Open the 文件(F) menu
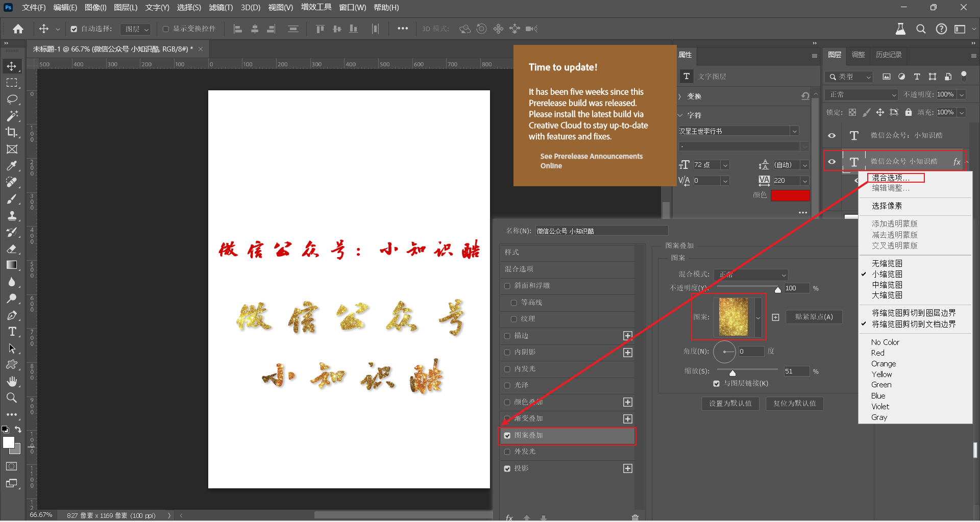The height and width of the screenshot is (522, 980). [34, 8]
